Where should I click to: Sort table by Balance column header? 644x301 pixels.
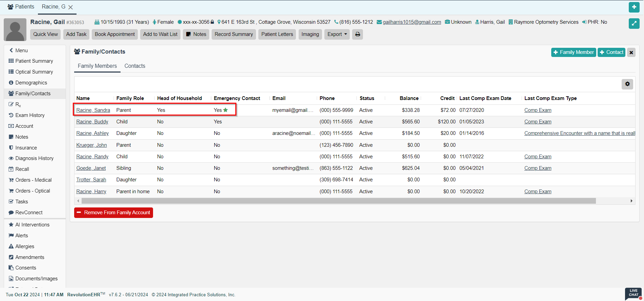pos(409,98)
